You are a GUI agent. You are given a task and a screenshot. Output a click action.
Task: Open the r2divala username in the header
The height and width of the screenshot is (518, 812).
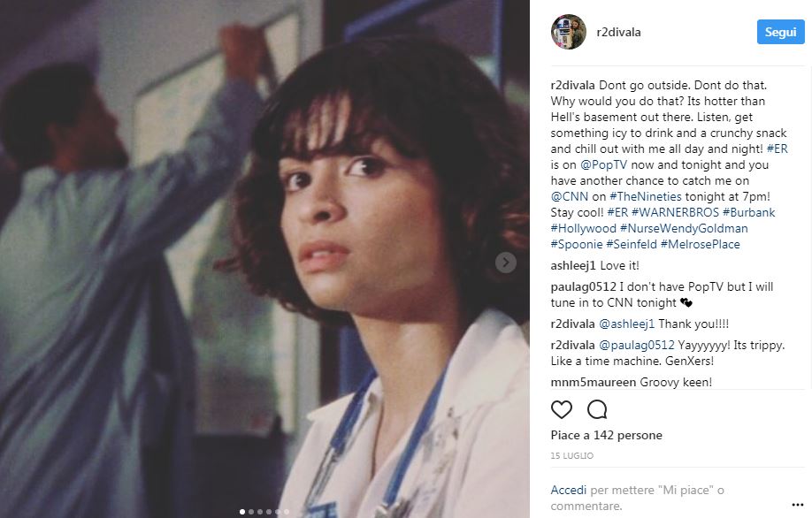point(618,32)
